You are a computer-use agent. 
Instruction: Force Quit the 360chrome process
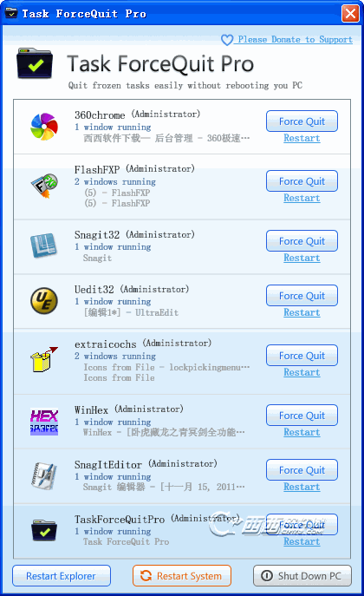point(302,121)
